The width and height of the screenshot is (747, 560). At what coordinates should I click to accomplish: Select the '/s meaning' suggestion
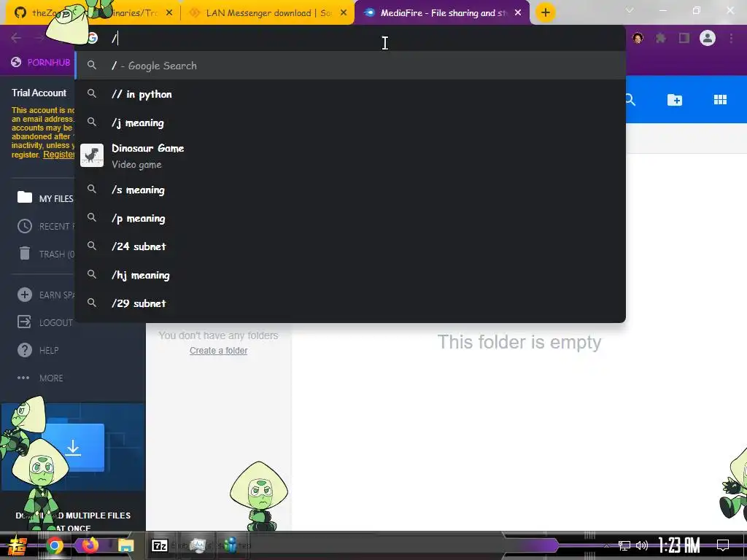click(x=350, y=190)
